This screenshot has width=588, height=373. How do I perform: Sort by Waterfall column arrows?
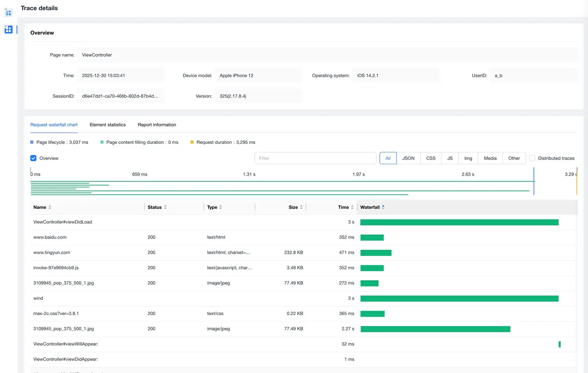click(383, 208)
